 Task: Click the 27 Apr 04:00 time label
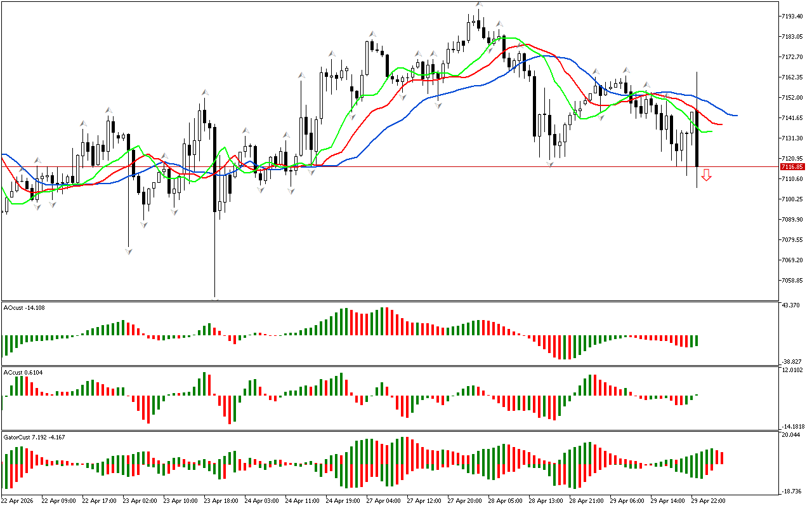click(383, 501)
